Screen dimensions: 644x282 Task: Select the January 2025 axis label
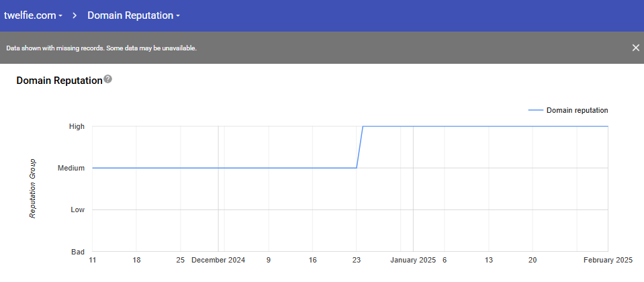pyautogui.click(x=413, y=260)
